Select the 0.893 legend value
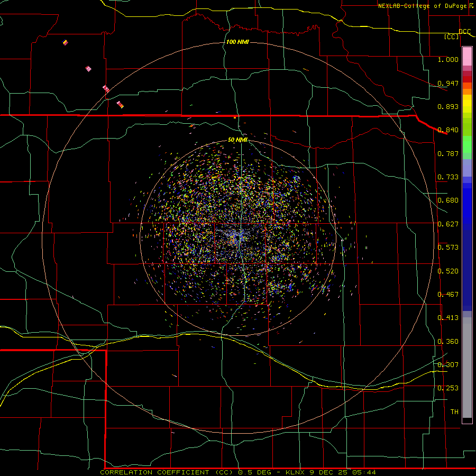The image size is (476, 476). point(448,106)
